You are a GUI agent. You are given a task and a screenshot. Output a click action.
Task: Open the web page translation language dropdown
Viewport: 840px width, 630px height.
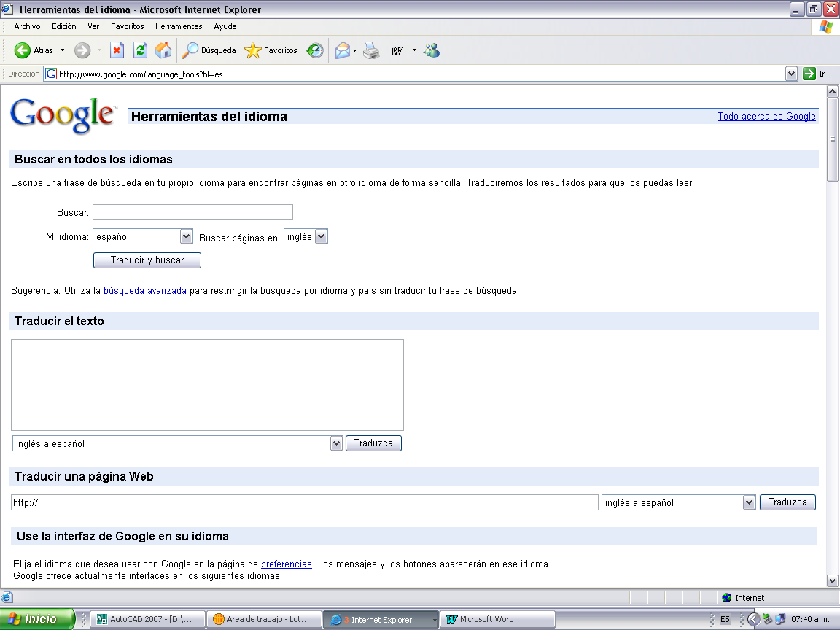(x=678, y=502)
